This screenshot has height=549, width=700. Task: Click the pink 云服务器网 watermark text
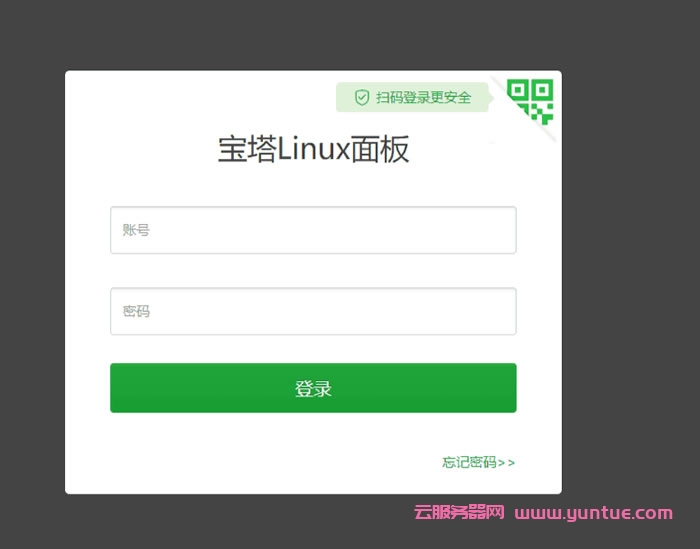click(x=459, y=512)
